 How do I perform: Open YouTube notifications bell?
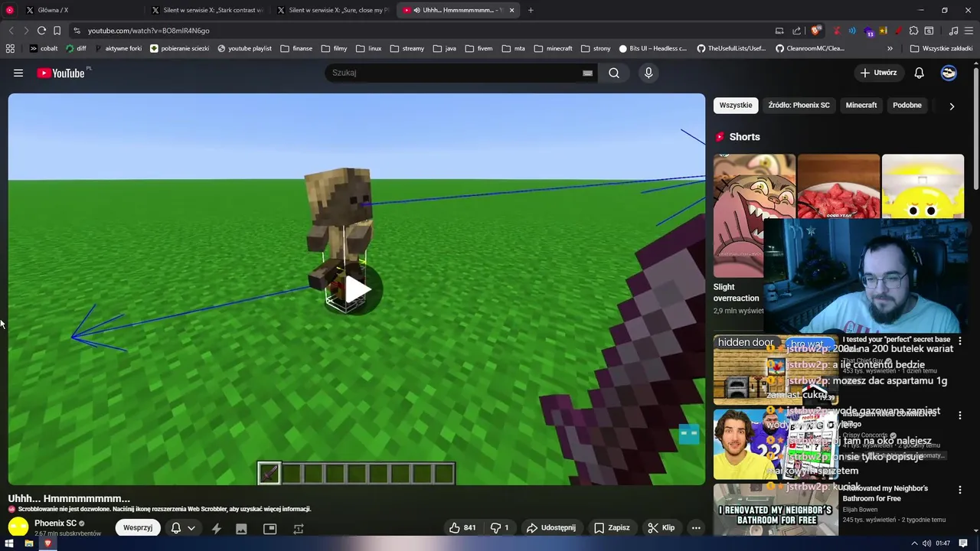click(919, 73)
